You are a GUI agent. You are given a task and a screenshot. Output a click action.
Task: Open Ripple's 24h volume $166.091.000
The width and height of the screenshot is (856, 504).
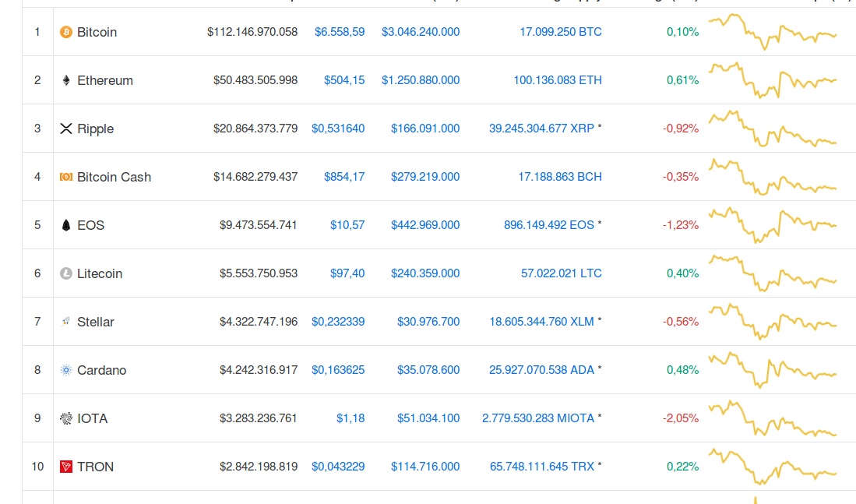tap(425, 129)
